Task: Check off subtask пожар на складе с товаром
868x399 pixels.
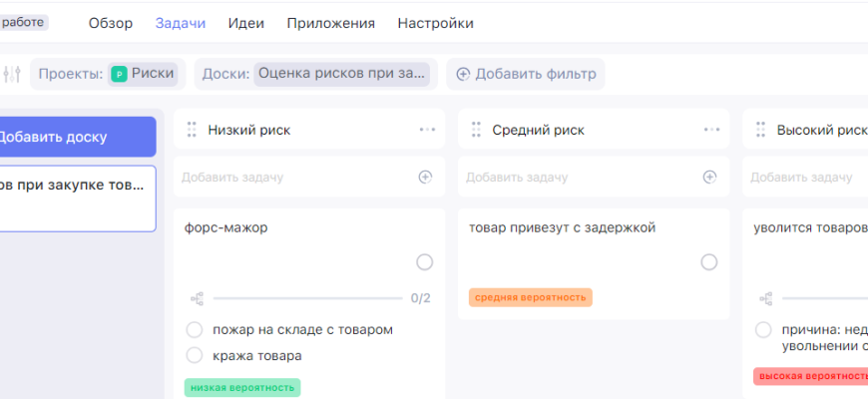Action: click(195, 330)
